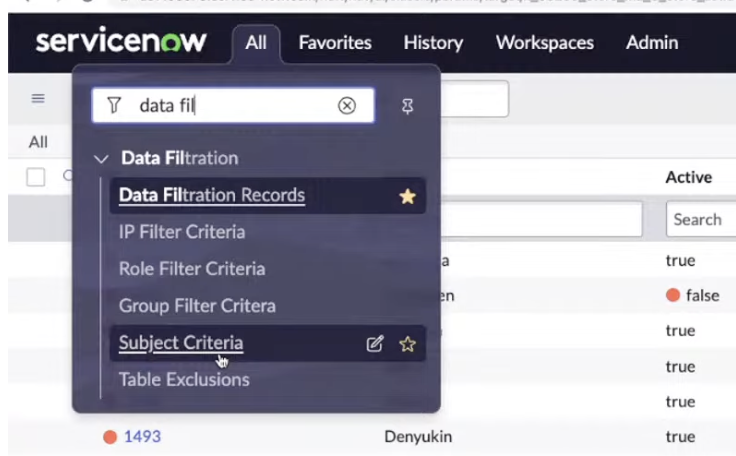Add Subject Criteria to favorites

coord(407,344)
